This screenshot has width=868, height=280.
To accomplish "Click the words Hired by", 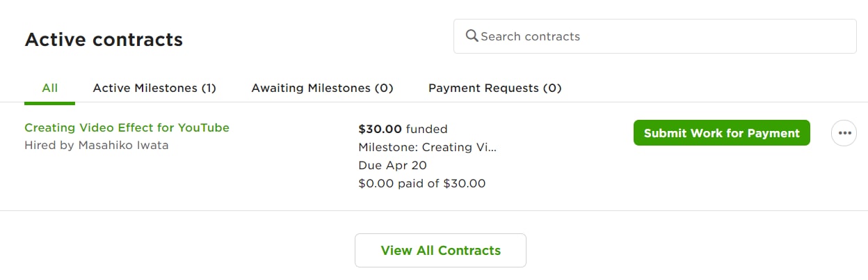I will tap(49, 146).
